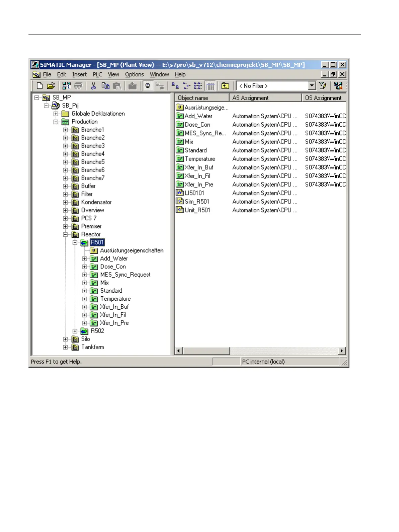Open the PLC menu
Image resolution: width=399 pixels, height=532 pixels.
(x=97, y=74)
